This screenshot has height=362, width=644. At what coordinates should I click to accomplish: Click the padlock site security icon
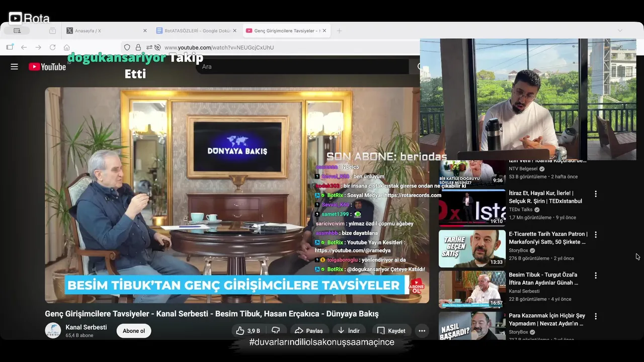138,47
